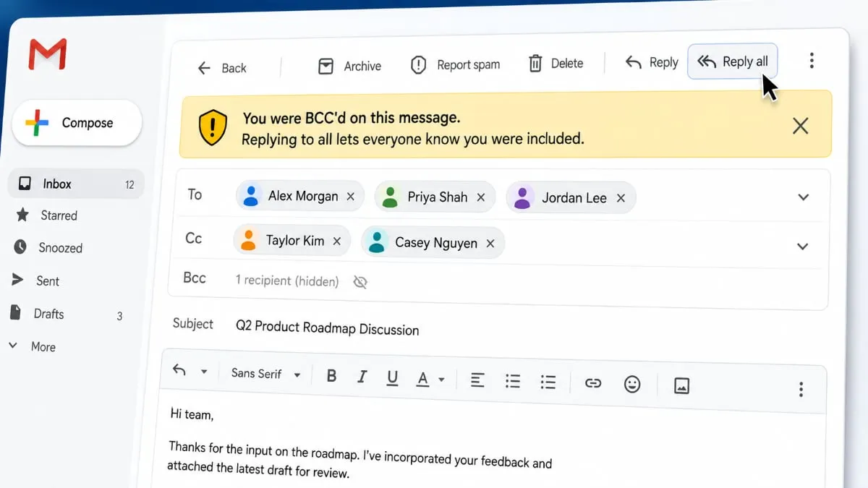This screenshot has height=488, width=868.
Task: Remove Alex Morgan from To recipients
Action: 351,196
